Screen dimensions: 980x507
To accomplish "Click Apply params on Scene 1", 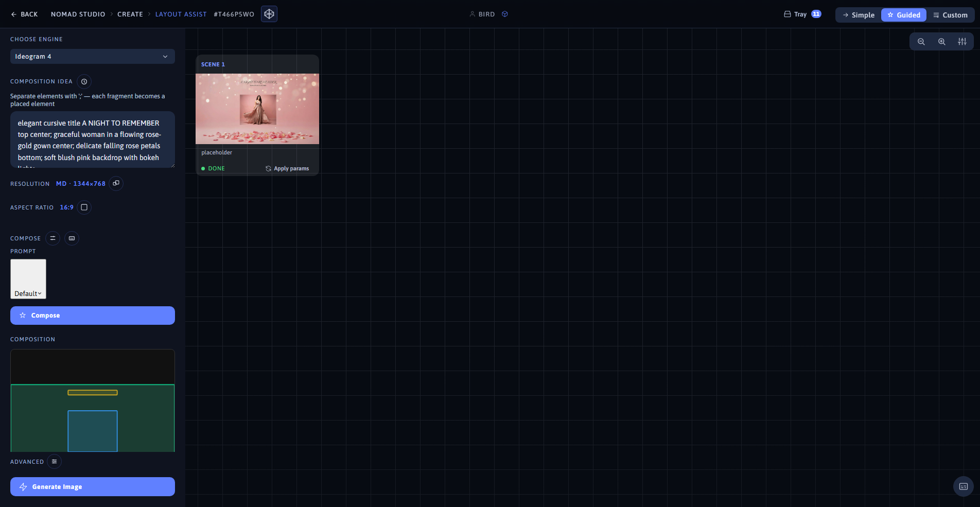I will pyautogui.click(x=287, y=169).
